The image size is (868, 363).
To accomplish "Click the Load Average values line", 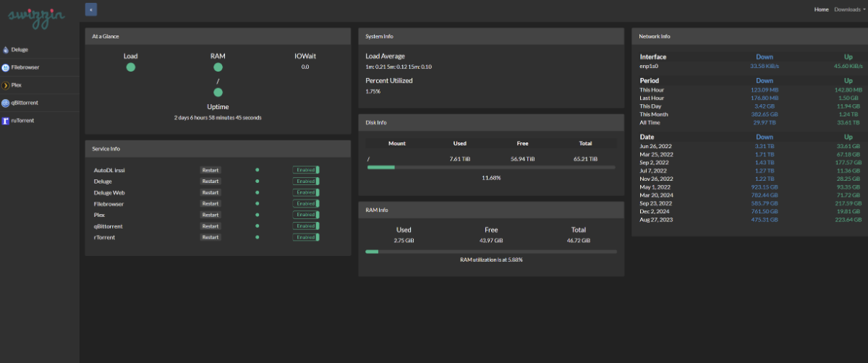I will coord(399,67).
